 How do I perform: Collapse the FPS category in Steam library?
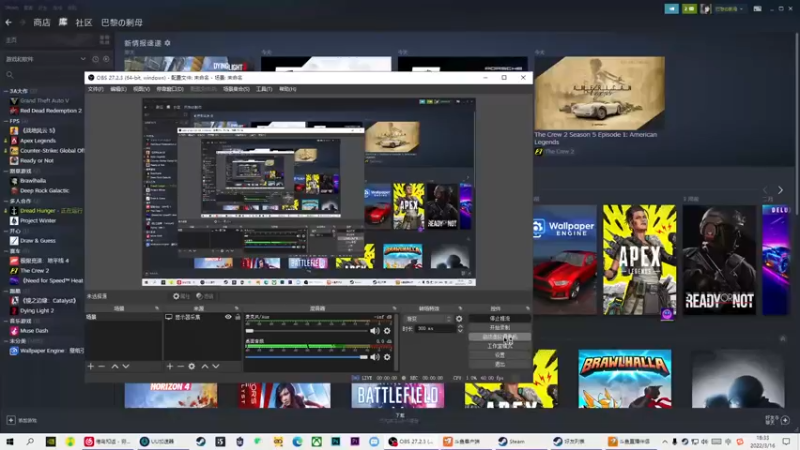tap(6, 121)
